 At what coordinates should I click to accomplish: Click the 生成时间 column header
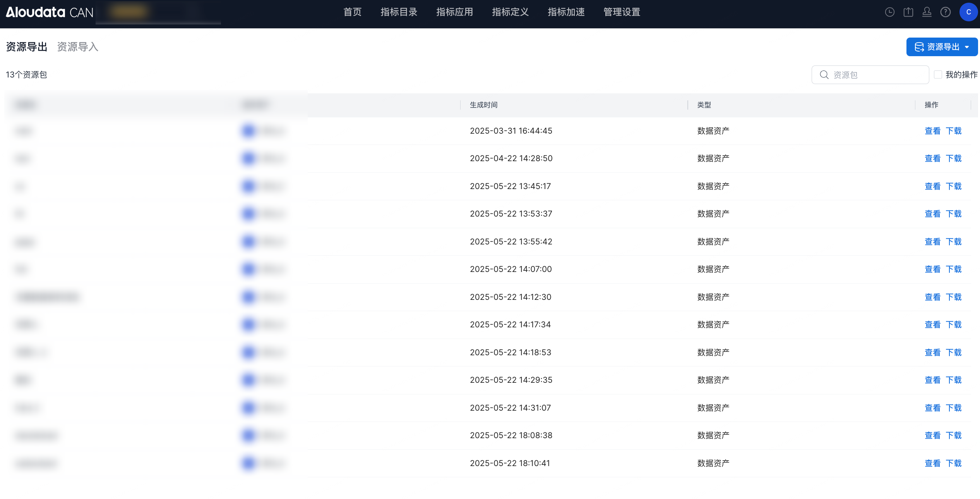click(483, 105)
